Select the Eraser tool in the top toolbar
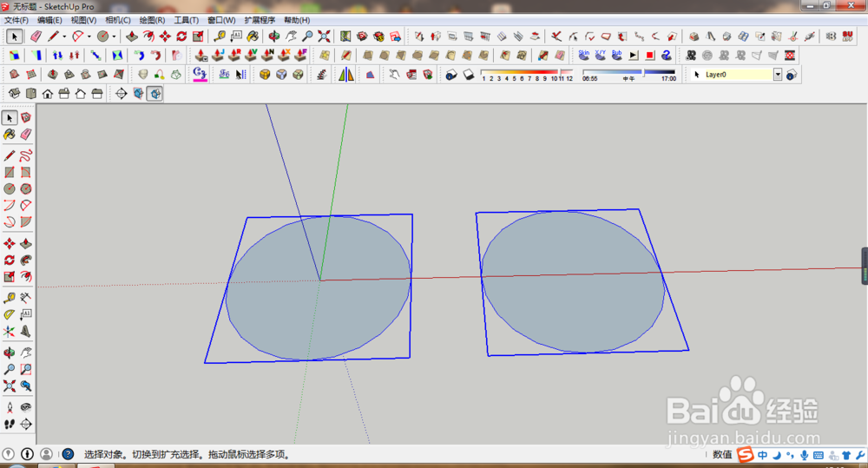868x468 pixels. tap(36, 36)
